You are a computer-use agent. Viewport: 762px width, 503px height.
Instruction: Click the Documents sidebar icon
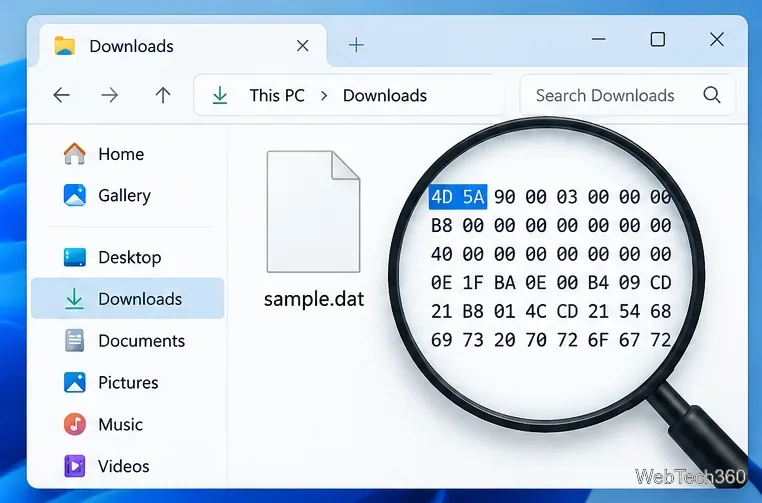coord(74,340)
